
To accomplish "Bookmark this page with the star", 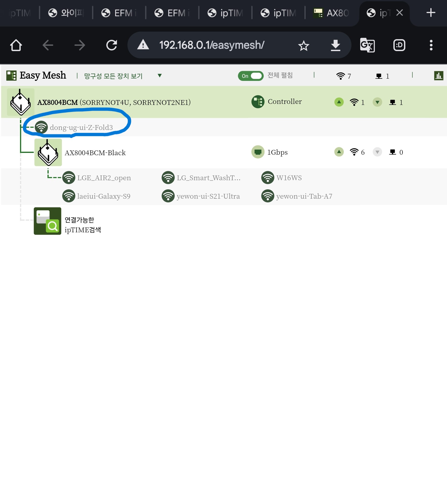I will coord(304,45).
